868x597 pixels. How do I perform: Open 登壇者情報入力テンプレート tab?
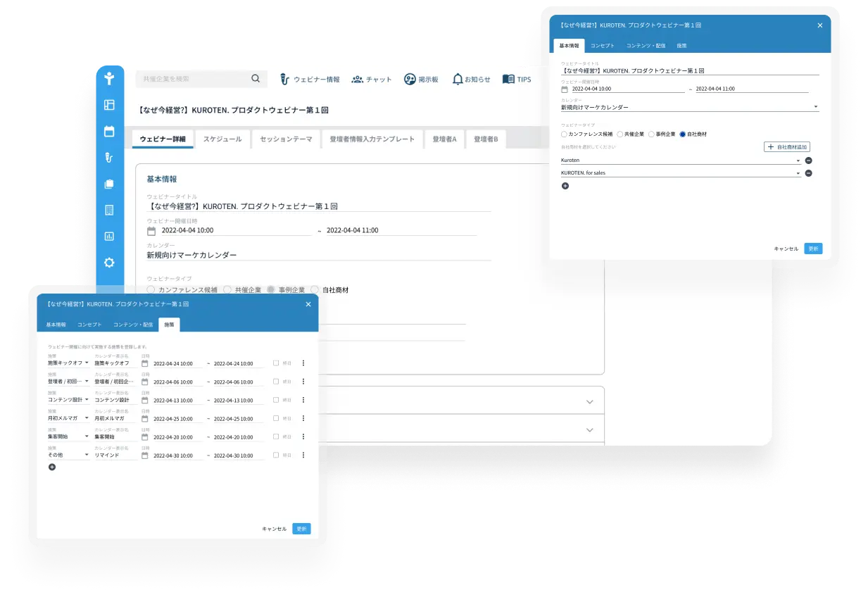coord(372,139)
